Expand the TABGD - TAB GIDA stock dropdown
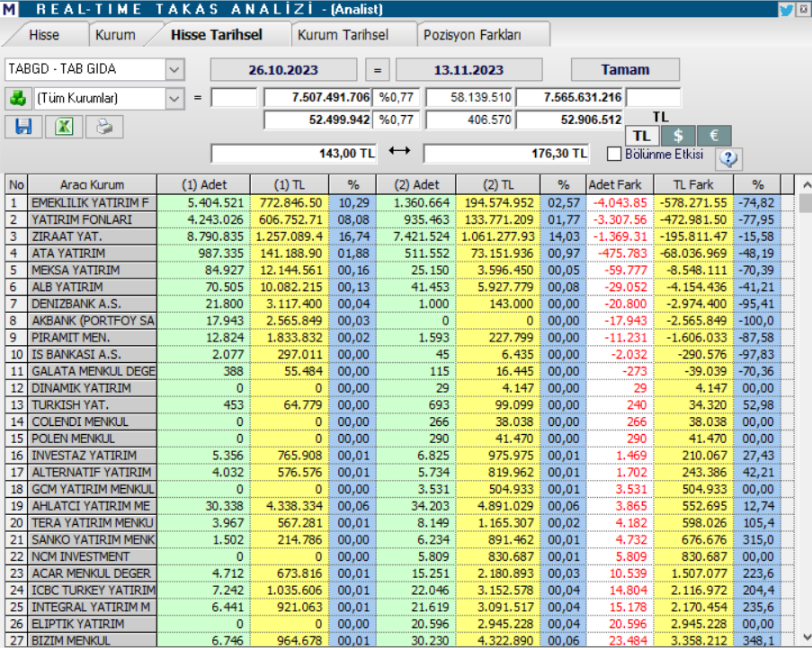This screenshot has width=812, height=648. pyautogui.click(x=174, y=69)
